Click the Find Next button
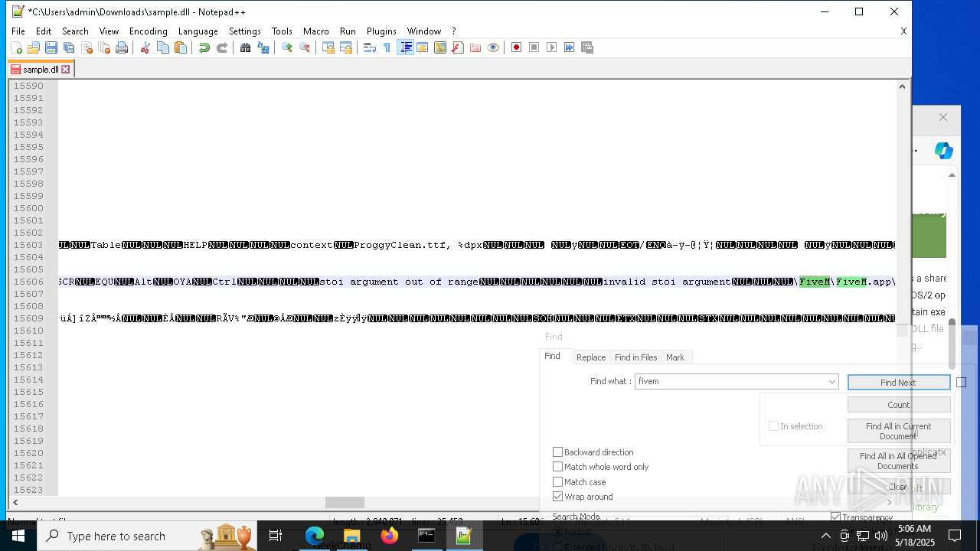980x551 pixels. 898,383
